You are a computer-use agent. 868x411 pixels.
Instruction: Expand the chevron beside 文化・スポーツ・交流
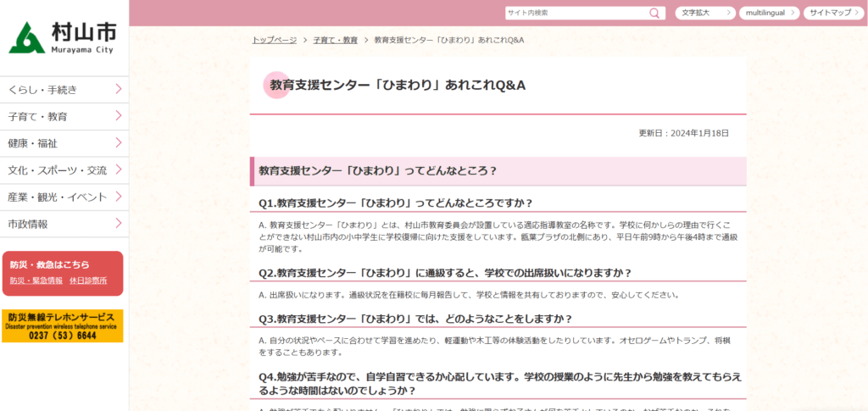tap(119, 169)
